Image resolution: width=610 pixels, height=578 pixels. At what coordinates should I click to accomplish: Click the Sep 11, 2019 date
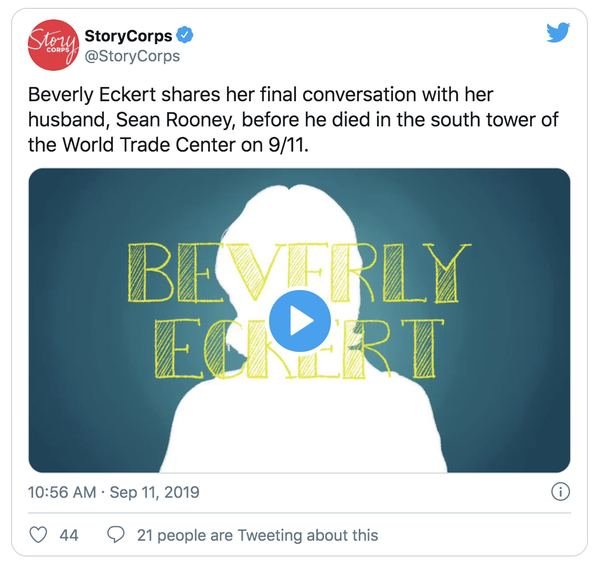pos(154,492)
